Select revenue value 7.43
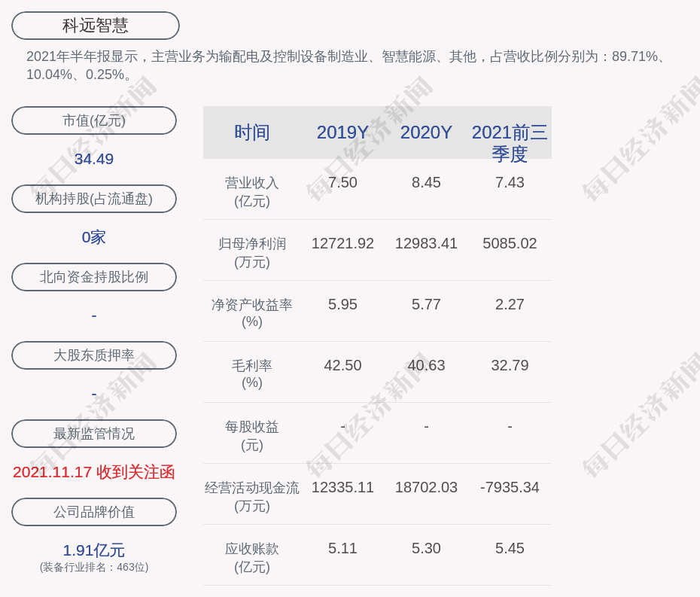The width and height of the screenshot is (700, 597). (510, 183)
